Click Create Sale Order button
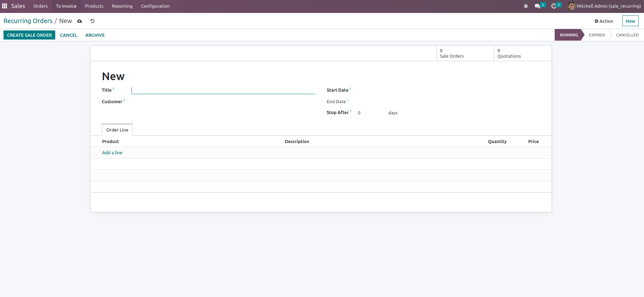 pyautogui.click(x=29, y=35)
